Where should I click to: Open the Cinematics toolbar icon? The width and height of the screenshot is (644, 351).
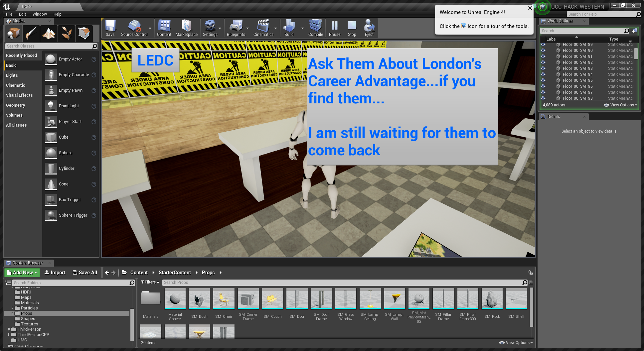pos(263,28)
